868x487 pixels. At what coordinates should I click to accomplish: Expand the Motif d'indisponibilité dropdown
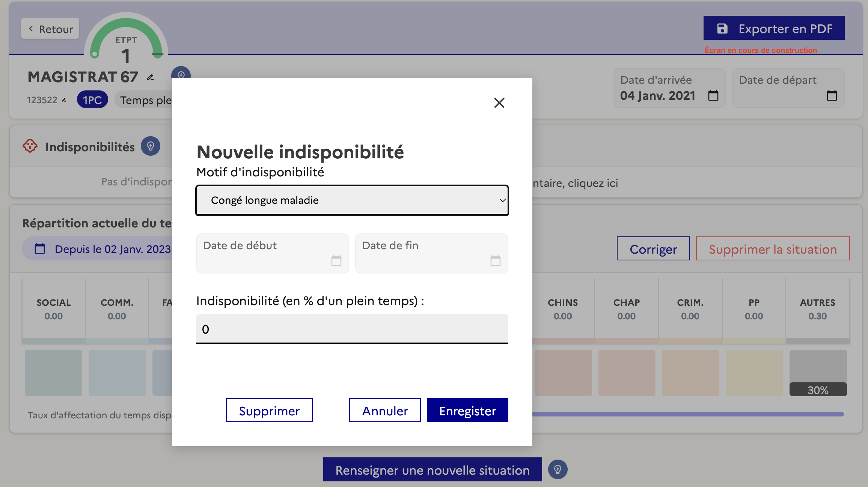click(352, 200)
